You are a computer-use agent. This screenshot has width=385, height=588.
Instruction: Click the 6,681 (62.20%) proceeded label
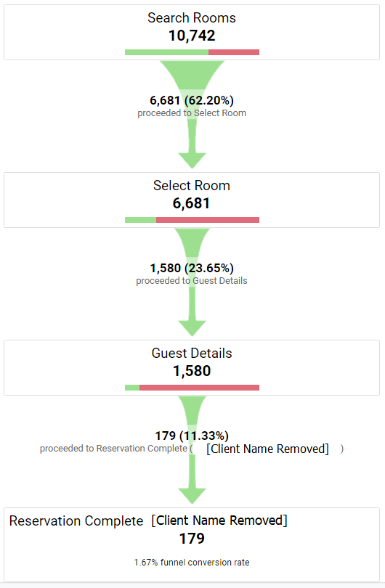pyautogui.click(x=192, y=100)
